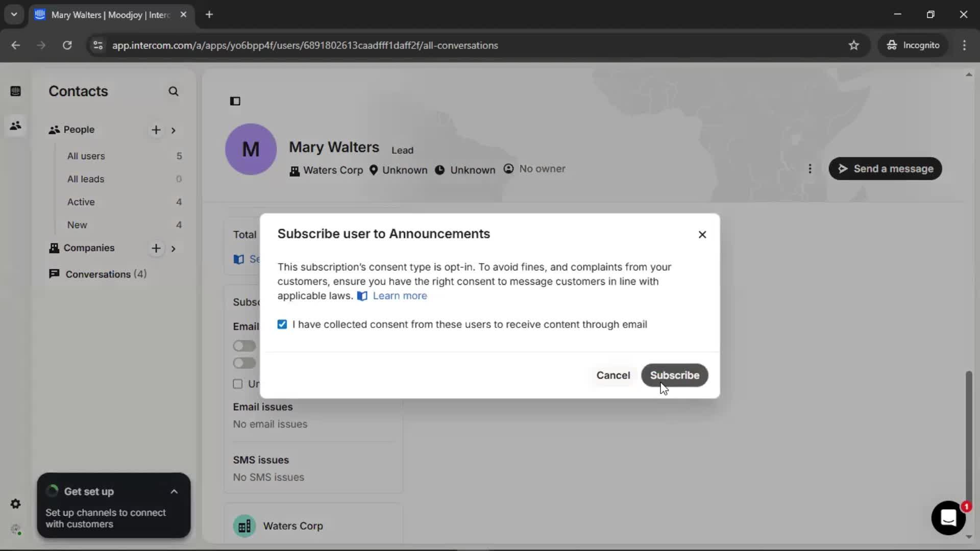Toggle the sidebar panel icon above profile

[235, 101]
